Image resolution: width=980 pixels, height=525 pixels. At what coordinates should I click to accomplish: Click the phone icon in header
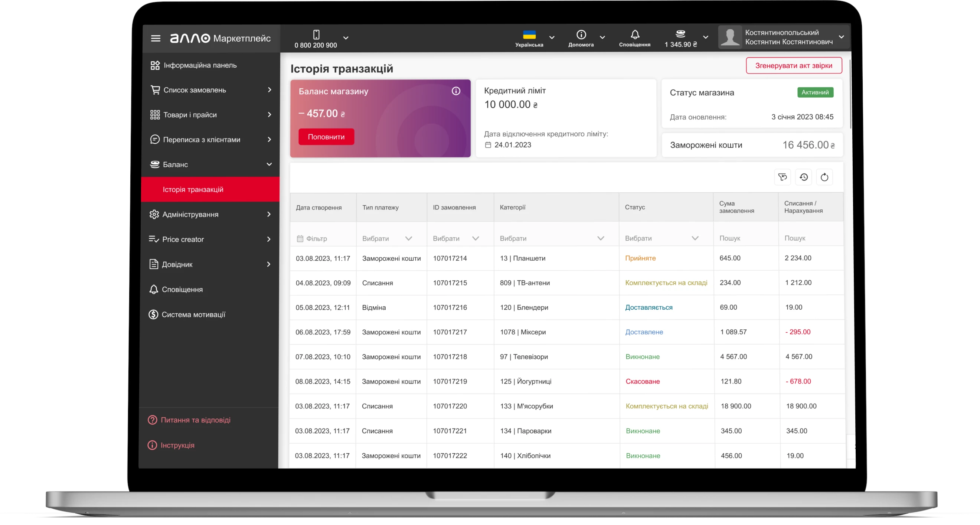point(316,35)
